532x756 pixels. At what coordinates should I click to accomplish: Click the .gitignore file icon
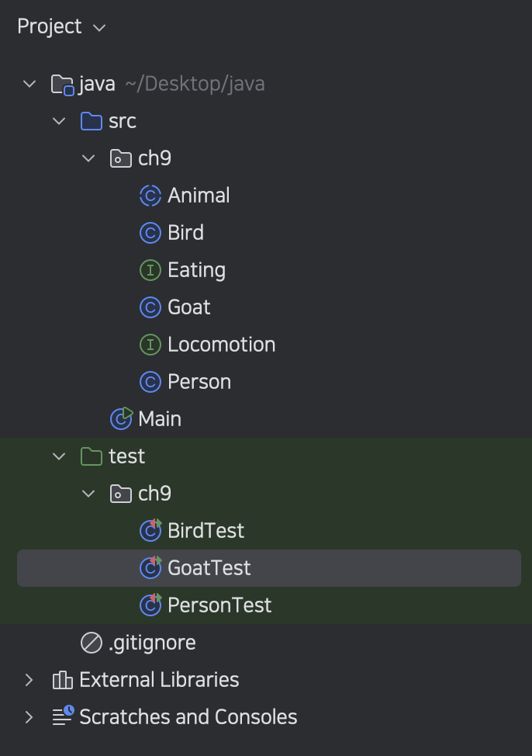point(92,643)
